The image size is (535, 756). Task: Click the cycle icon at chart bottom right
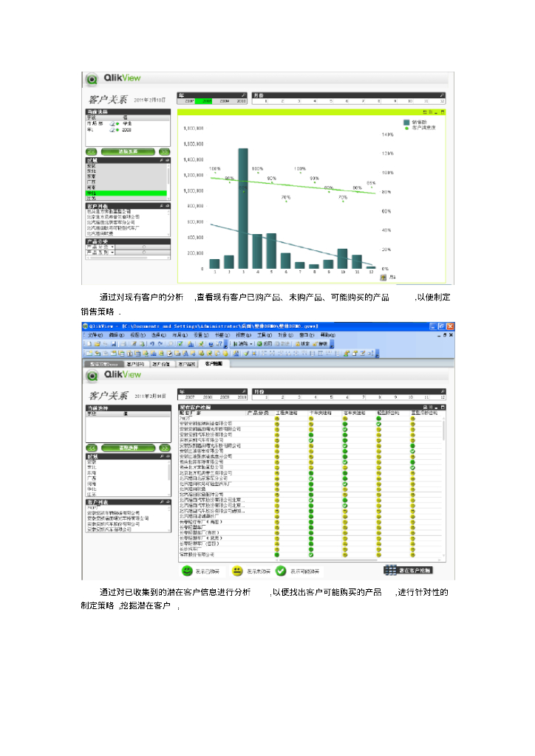(x=384, y=278)
